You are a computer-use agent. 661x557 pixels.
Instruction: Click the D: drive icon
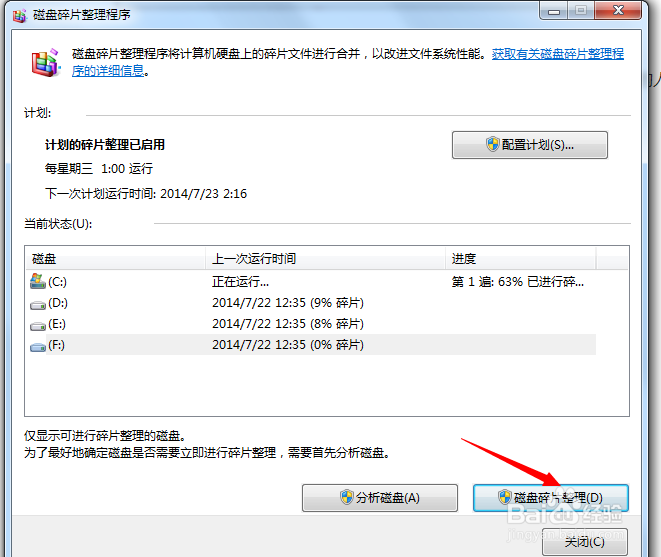click(x=38, y=304)
